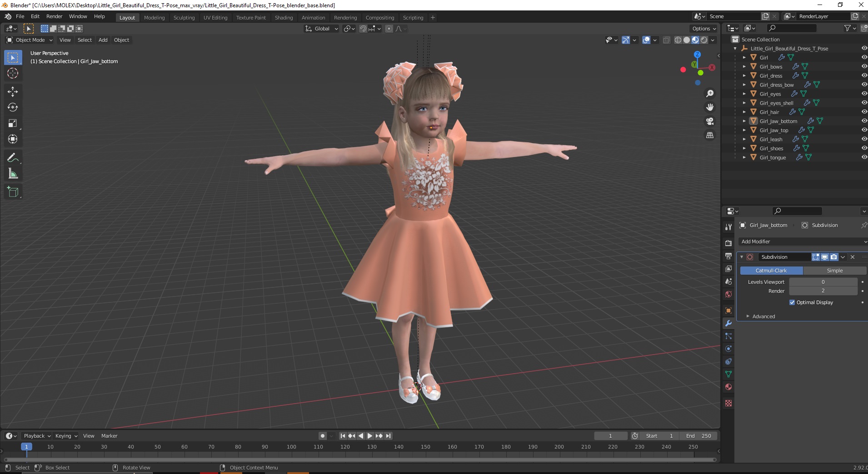The height and width of the screenshot is (474, 868).
Task: Open the Physics properties tab
Action: (x=728, y=349)
